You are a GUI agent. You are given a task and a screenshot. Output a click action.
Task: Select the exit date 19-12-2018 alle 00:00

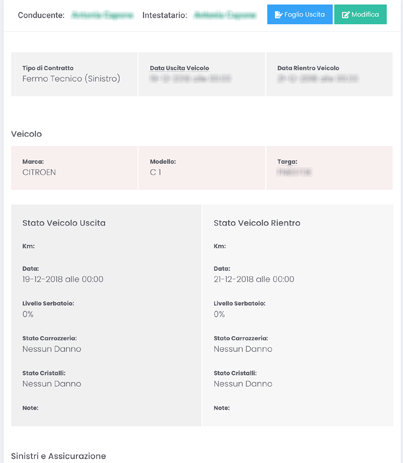(63, 279)
